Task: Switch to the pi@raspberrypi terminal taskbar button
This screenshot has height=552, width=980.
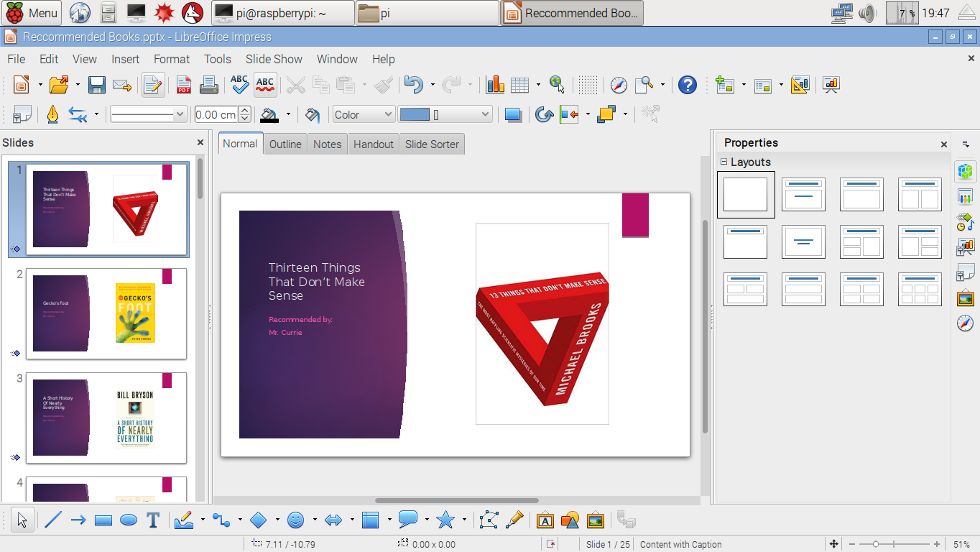Action: (x=283, y=12)
